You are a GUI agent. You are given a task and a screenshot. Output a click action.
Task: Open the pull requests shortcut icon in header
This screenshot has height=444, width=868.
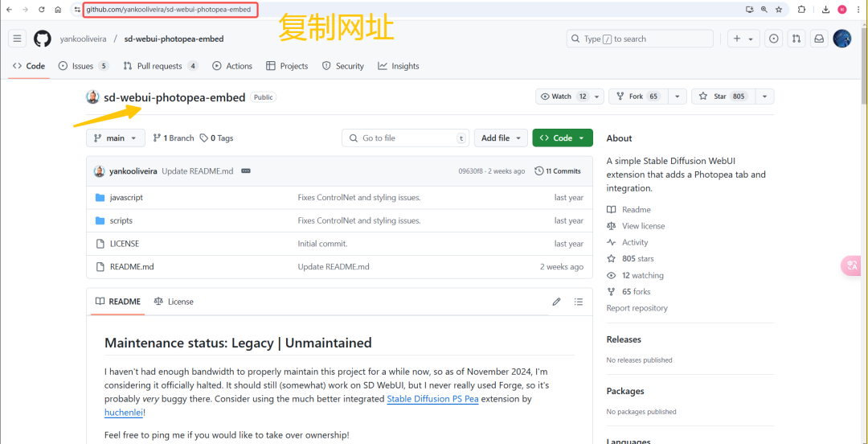(x=796, y=39)
